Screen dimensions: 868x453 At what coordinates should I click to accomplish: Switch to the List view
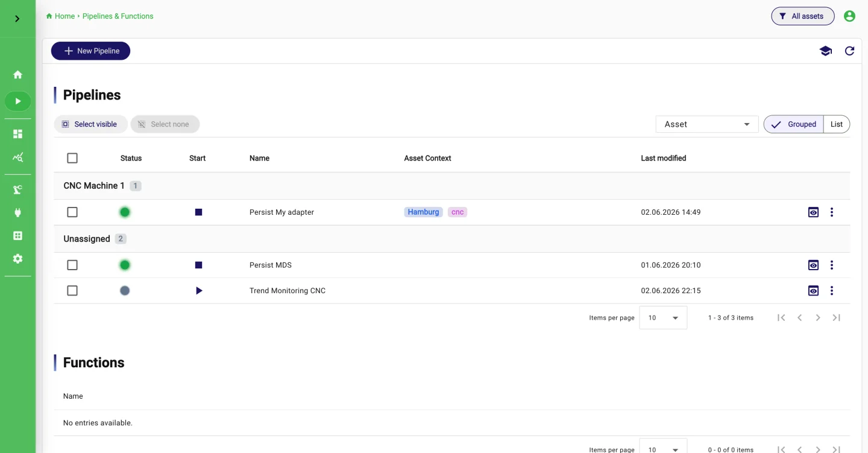click(837, 124)
